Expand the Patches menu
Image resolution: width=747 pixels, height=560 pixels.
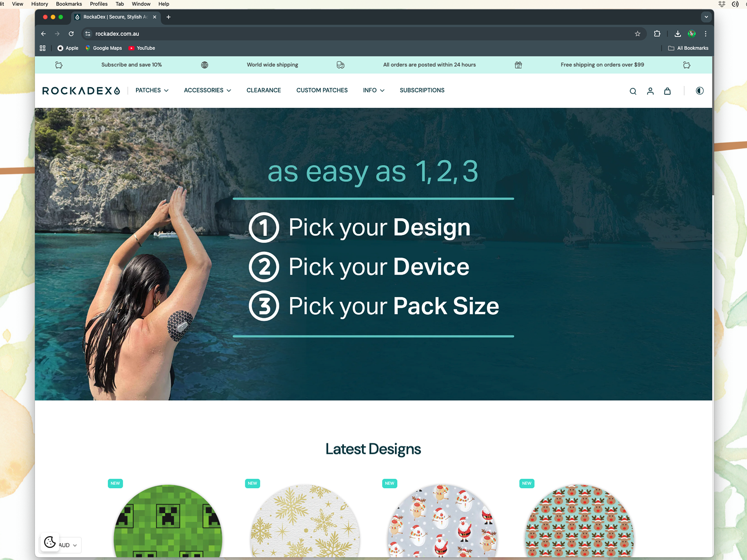pyautogui.click(x=152, y=90)
